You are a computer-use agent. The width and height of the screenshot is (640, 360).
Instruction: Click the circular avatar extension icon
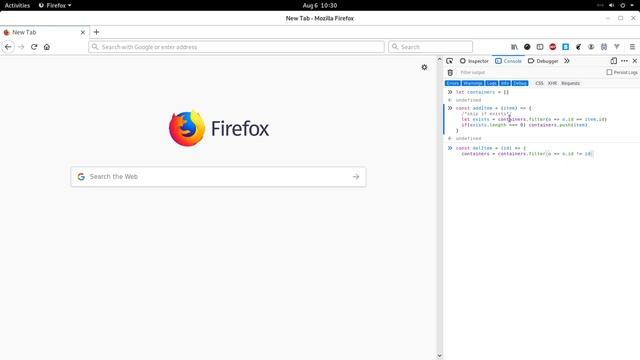(x=591, y=47)
